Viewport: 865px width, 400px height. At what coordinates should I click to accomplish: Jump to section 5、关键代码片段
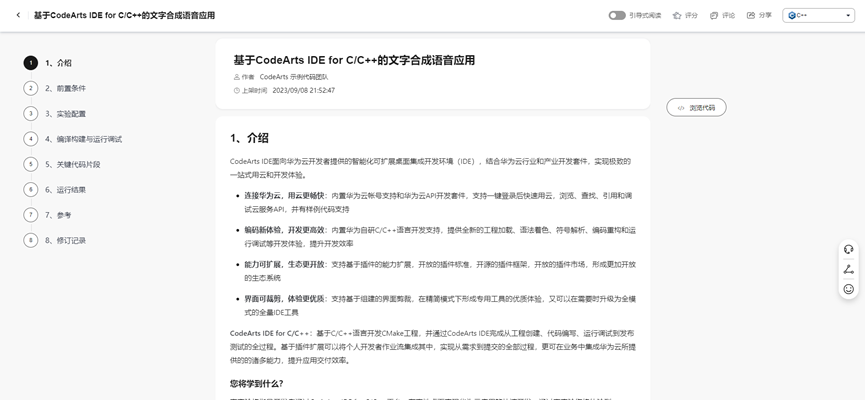coord(72,164)
